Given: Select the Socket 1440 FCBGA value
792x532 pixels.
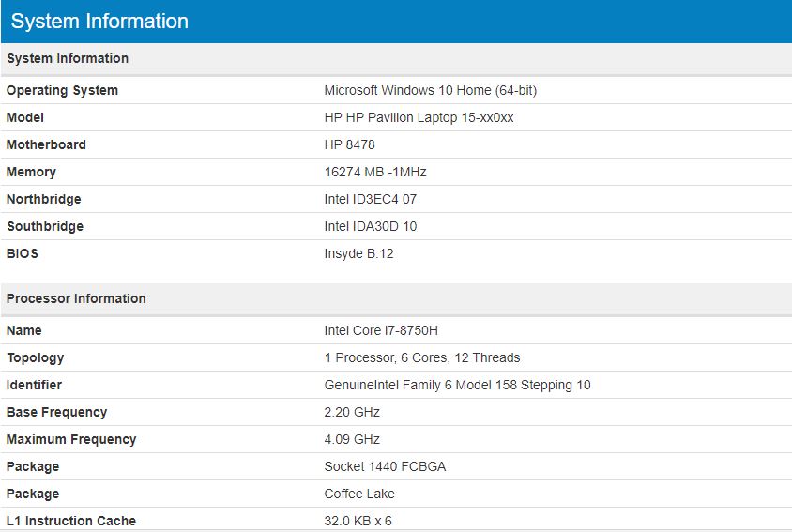Looking at the screenshot, I should point(385,467).
